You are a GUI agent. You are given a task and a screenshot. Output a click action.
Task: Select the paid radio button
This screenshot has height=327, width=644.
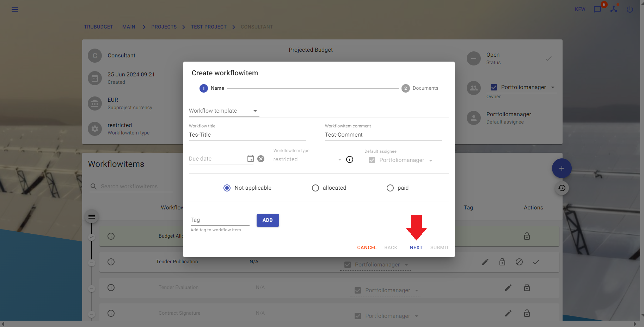[x=390, y=188]
